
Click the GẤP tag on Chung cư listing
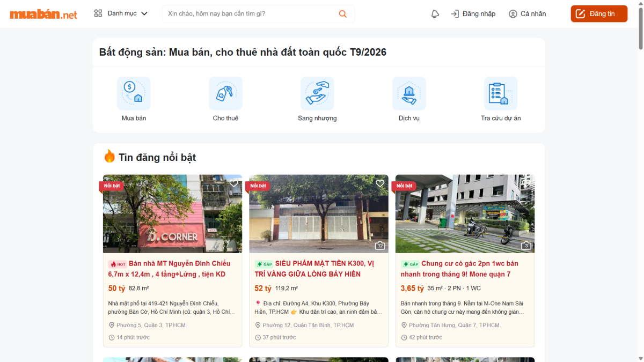click(x=410, y=264)
